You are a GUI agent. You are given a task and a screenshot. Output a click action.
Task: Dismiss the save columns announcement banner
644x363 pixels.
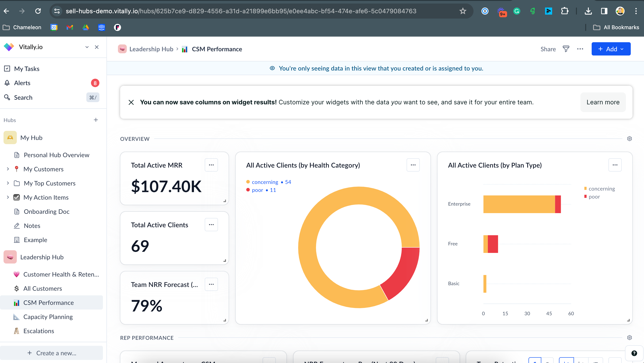pyautogui.click(x=131, y=102)
